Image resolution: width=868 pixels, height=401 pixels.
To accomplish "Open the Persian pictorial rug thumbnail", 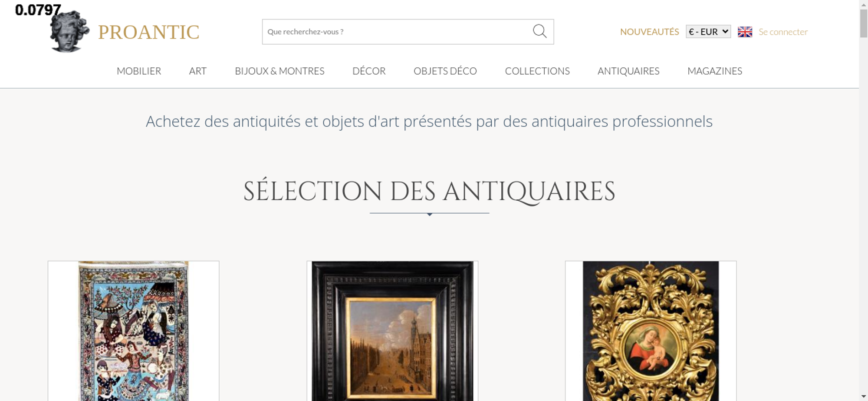I will [133, 331].
